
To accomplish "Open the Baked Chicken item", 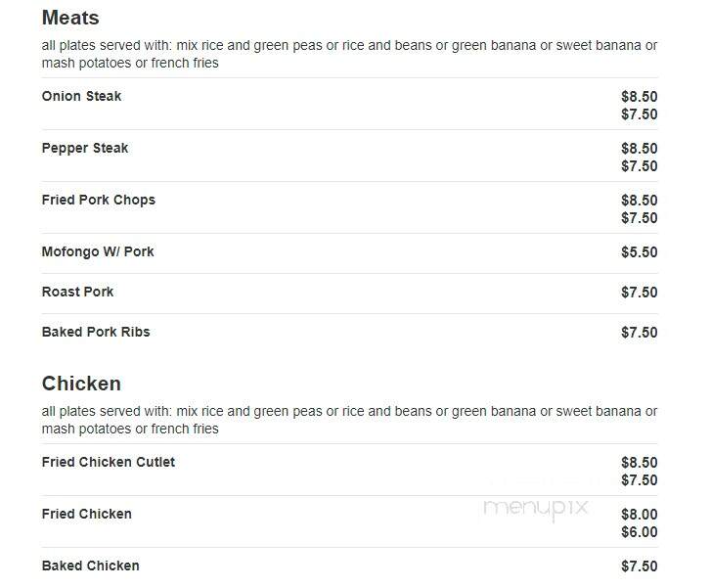I will (91, 565).
